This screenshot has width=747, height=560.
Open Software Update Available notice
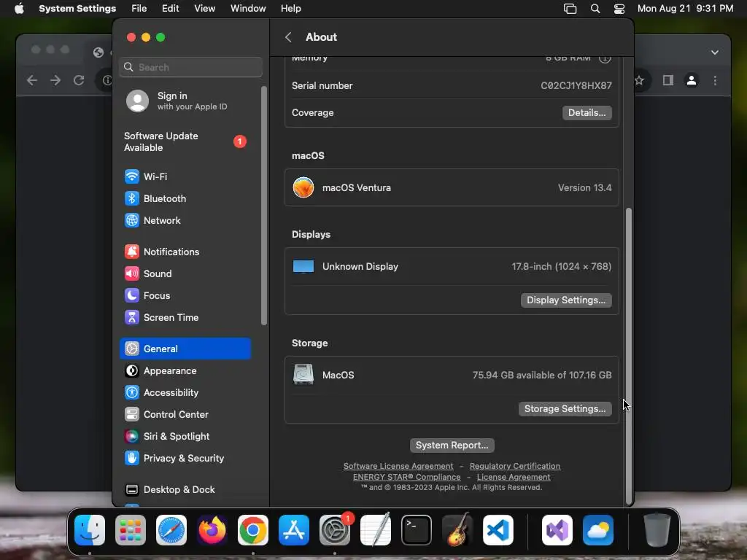tap(185, 142)
